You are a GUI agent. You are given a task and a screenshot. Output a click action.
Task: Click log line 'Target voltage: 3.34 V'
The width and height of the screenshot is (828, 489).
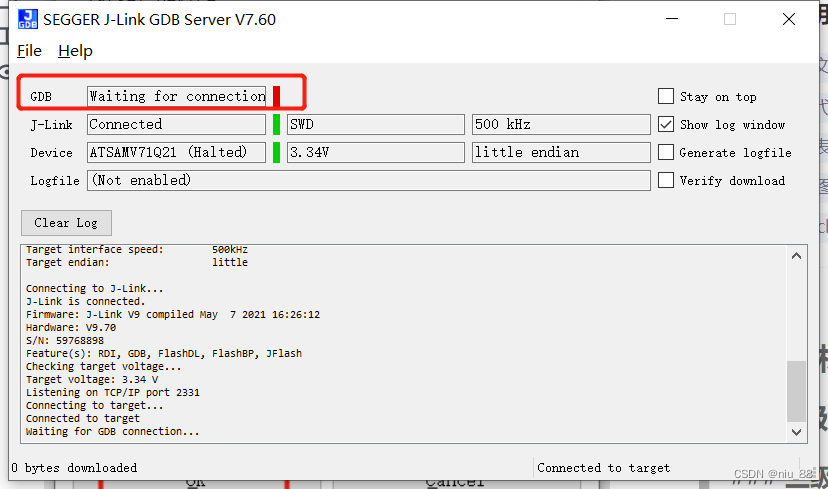pyautogui.click(x=92, y=379)
